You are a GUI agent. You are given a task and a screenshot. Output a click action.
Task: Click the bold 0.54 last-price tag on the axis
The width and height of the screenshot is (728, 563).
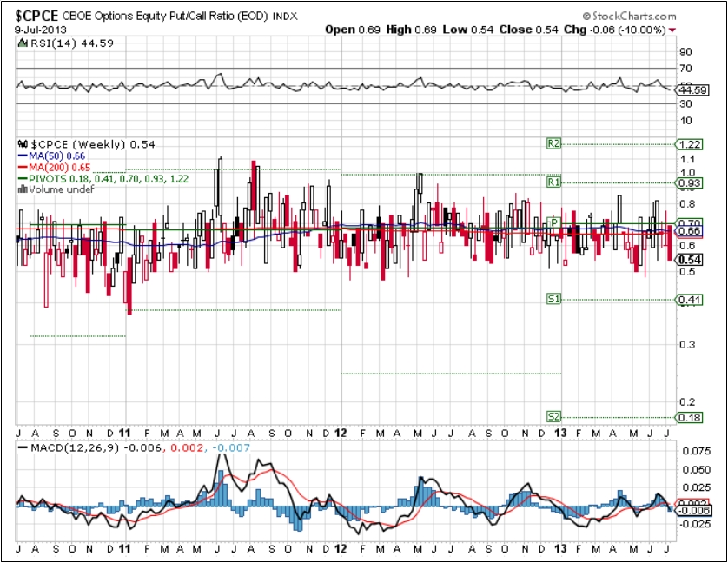(x=690, y=260)
